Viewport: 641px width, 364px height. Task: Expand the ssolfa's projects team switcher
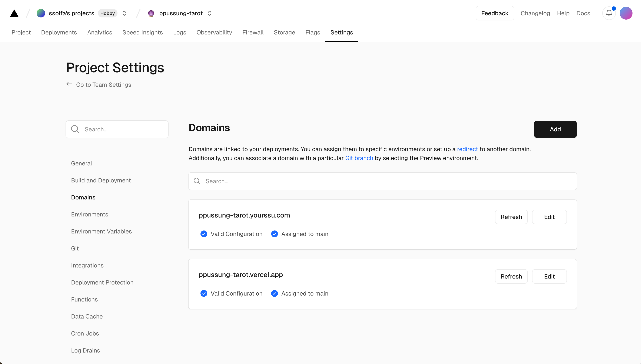(124, 13)
